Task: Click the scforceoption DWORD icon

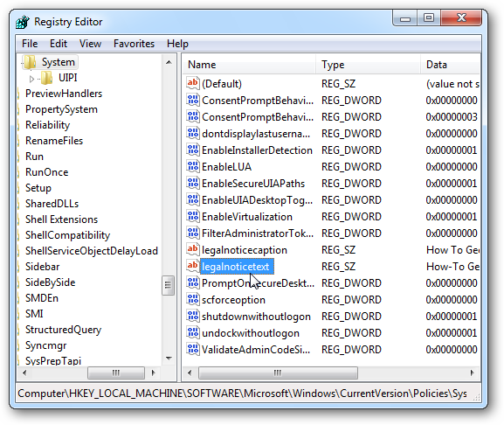Action: (x=192, y=300)
